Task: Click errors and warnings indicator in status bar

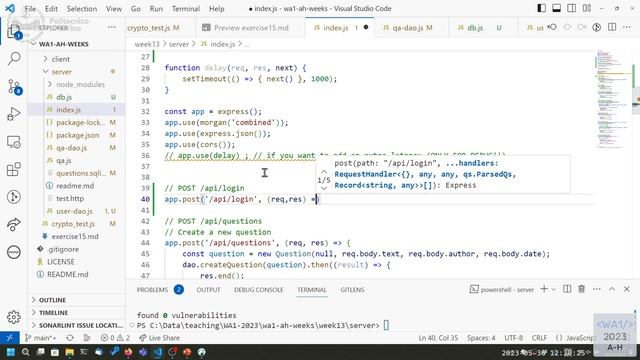Action: pyautogui.click(x=115, y=338)
